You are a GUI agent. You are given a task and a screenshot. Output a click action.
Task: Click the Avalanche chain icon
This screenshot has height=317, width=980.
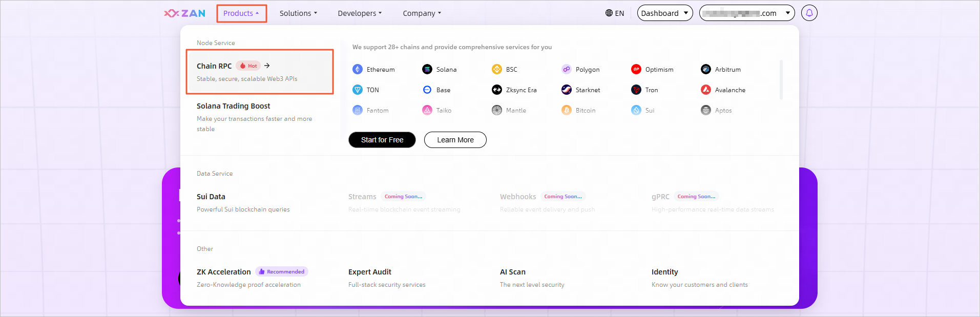(706, 90)
